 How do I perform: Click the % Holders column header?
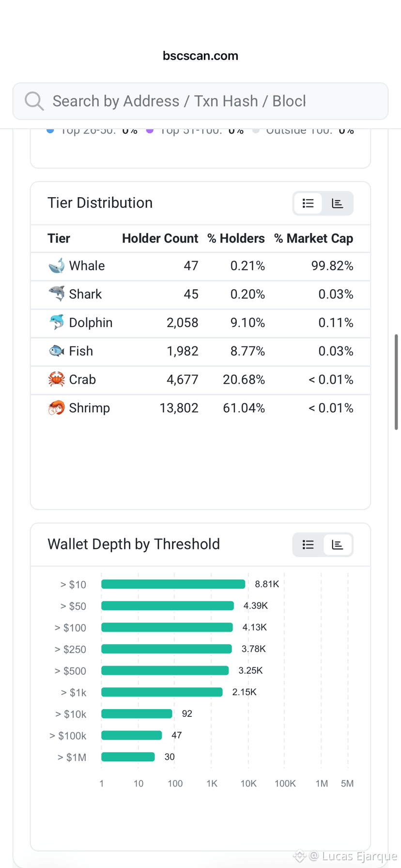click(236, 238)
